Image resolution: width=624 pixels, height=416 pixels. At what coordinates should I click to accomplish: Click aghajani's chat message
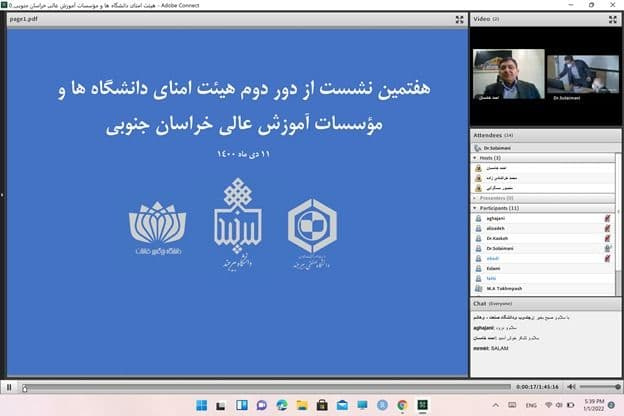click(495, 328)
